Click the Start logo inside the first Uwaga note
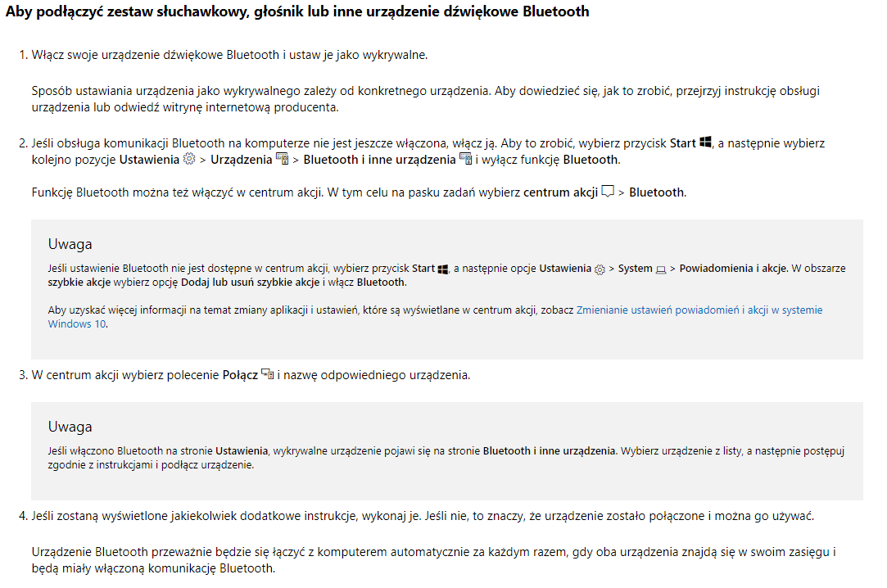The image size is (887, 588). pos(443,269)
